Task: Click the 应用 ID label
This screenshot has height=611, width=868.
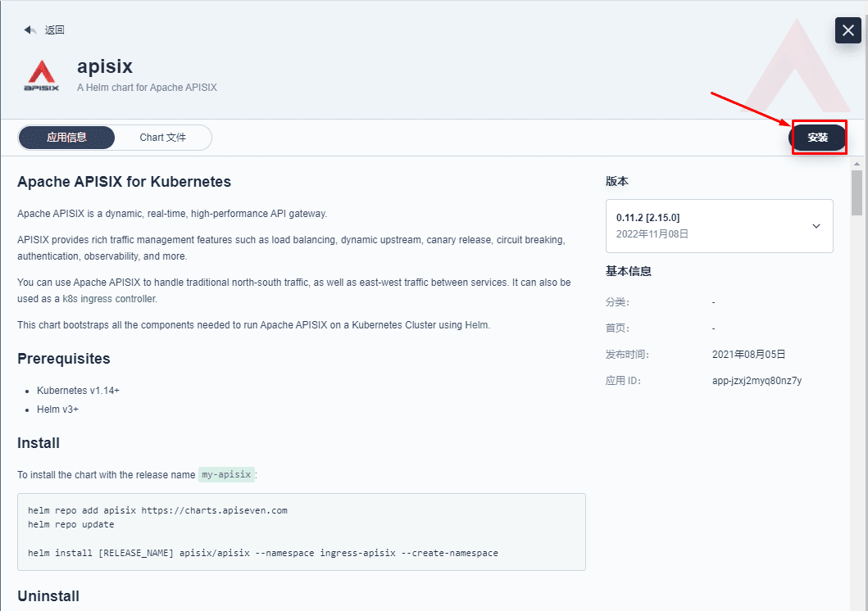Action: pyautogui.click(x=623, y=380)
